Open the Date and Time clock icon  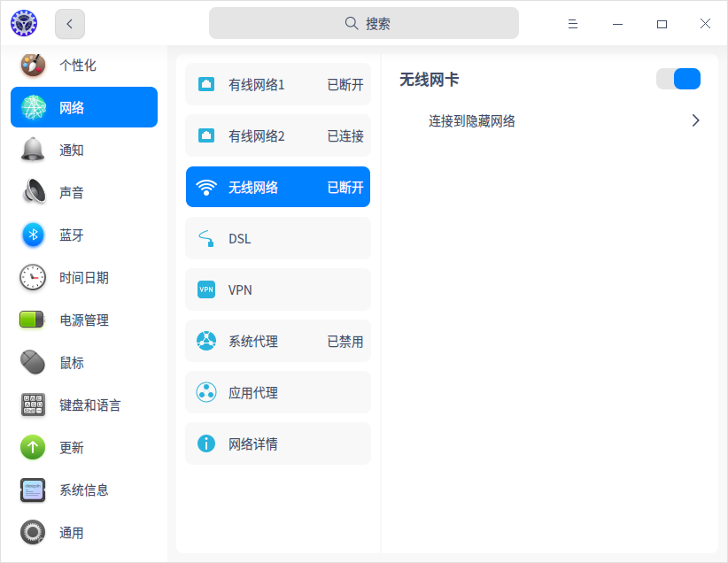[33, 277]
